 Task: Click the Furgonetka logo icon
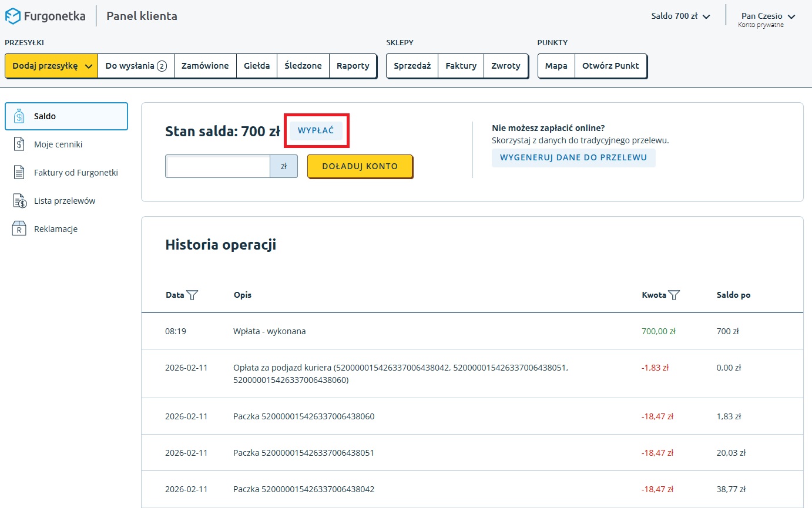pyautogui.click(x=12, y=16)
